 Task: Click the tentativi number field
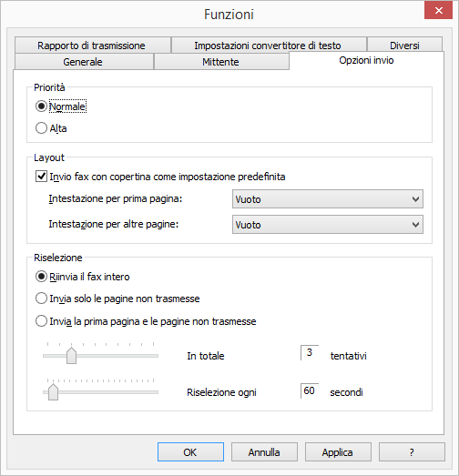[x=310, y=353]
